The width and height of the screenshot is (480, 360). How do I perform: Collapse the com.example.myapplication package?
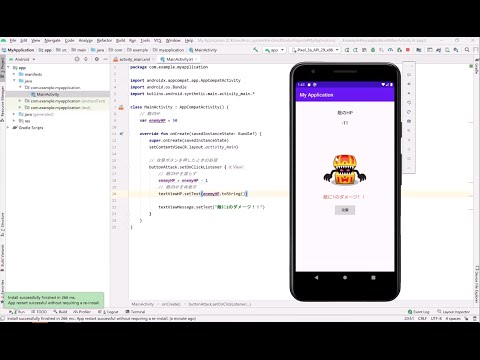coord(20,87)
